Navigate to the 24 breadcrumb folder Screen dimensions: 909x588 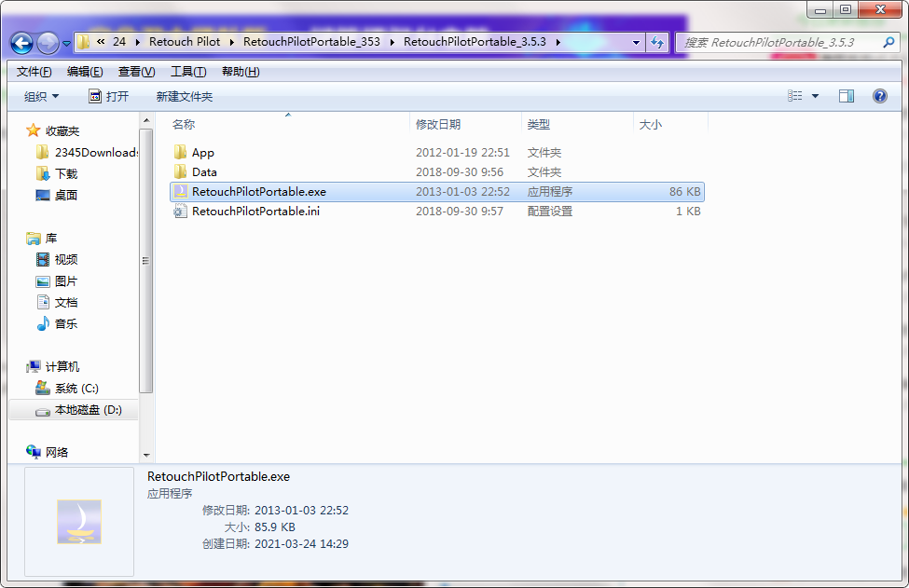point(119,42)
